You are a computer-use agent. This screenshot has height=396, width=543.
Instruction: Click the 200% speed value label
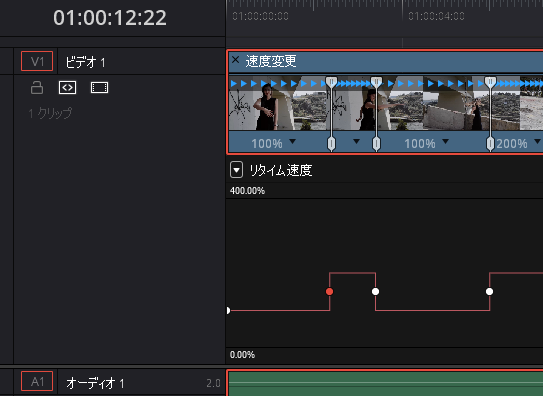[x=511, y=143]
